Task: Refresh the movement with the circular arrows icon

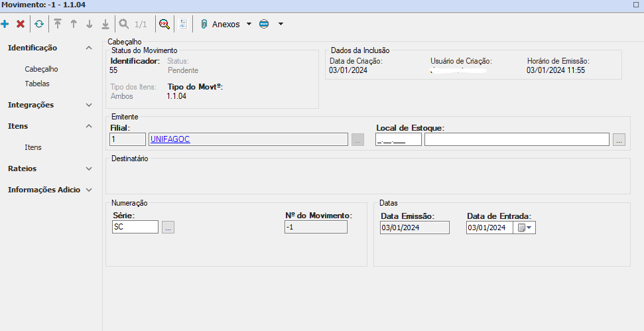Action: click(x=39, y=24)
